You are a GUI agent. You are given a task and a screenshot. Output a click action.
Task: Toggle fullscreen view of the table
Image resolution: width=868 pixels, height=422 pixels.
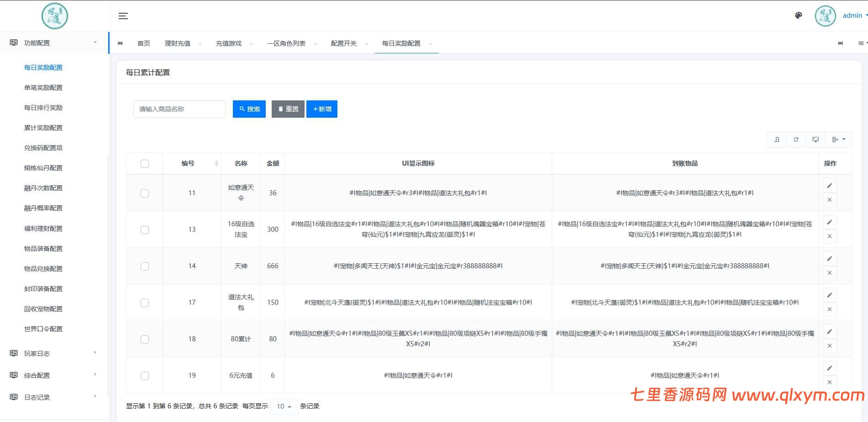pos(815,140)
